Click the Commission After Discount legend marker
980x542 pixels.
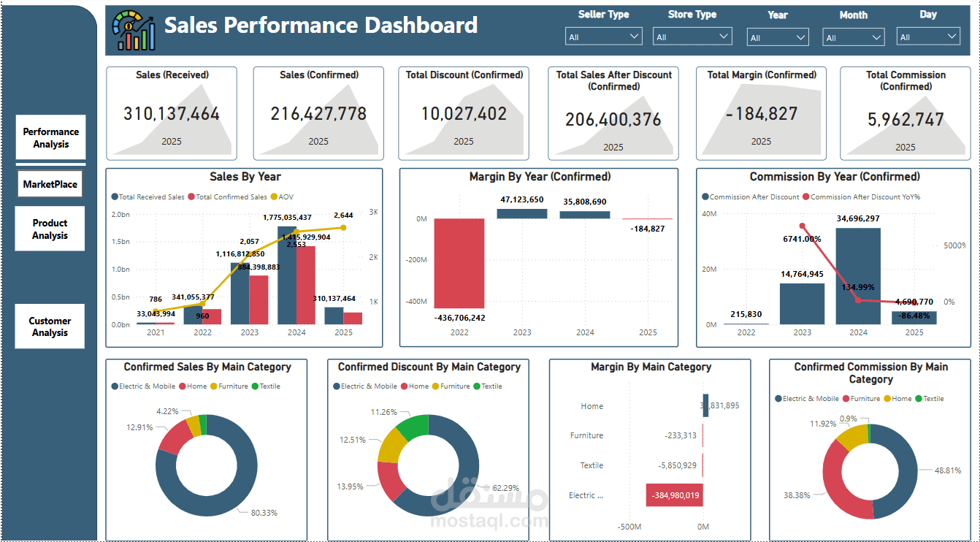(703, 196)
